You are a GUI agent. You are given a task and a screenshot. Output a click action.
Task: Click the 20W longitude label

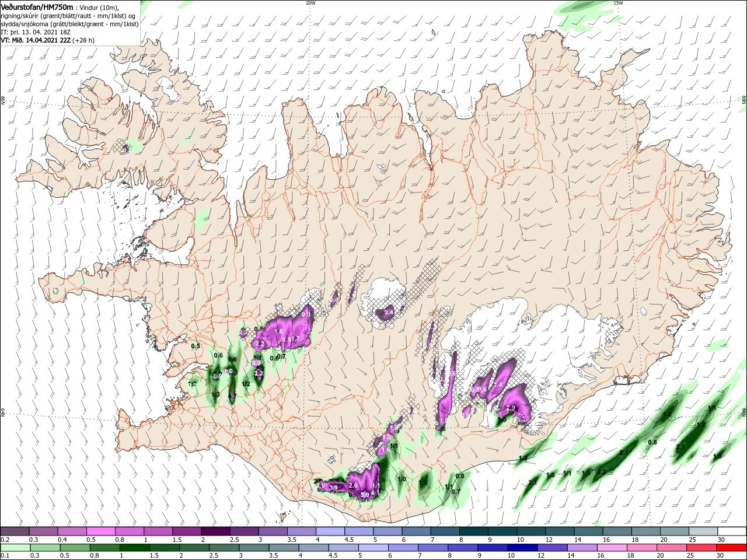pyautogui.click(x=310, y=3)
